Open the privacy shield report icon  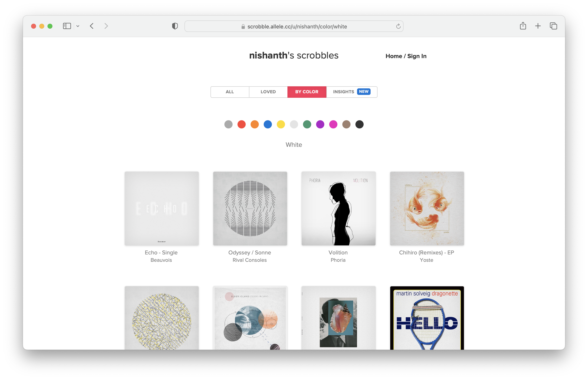coord(175,26)
